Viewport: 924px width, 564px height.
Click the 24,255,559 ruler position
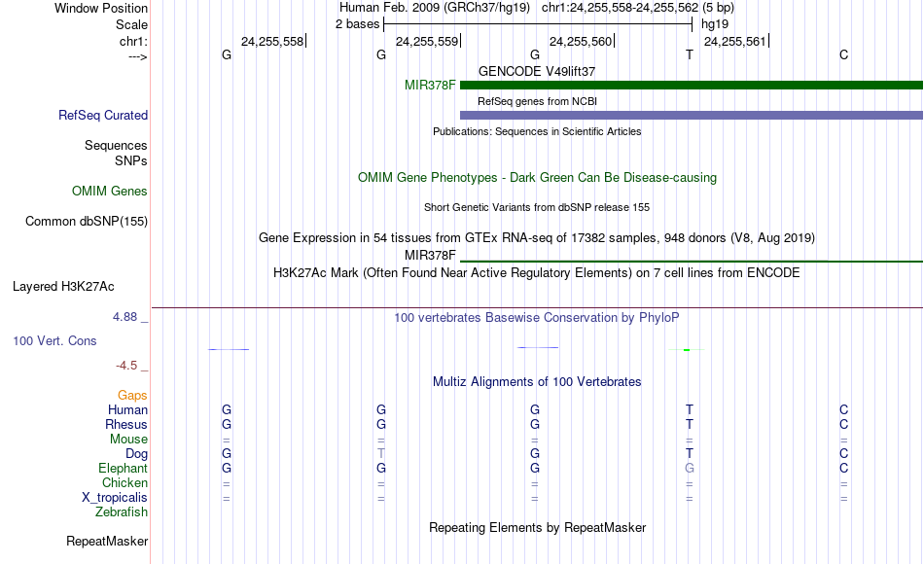coord(427,41)
